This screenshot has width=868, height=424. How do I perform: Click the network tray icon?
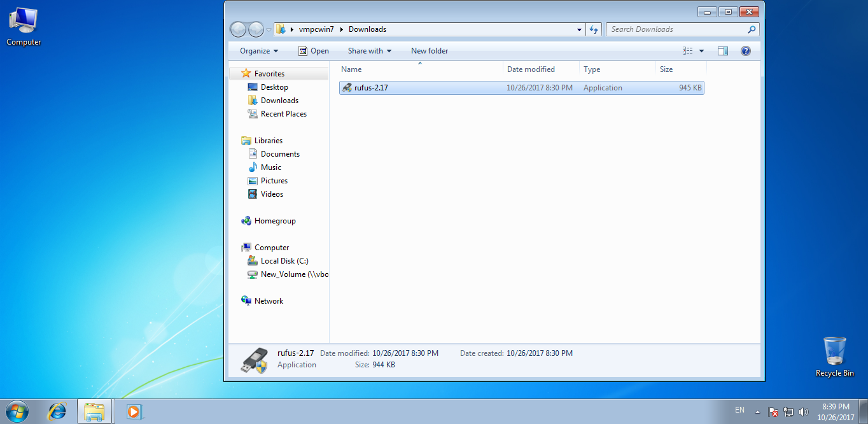pos(788,411)
